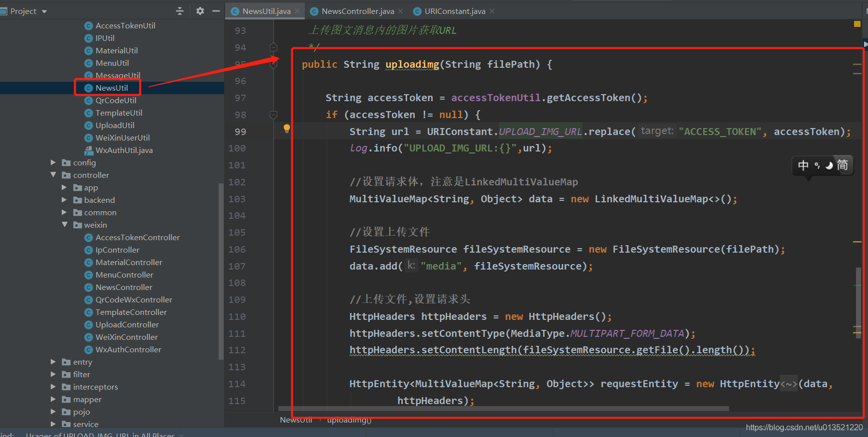Select UploadUtil class file
This screenshot has height=437, width=868.
click(115, 125)
